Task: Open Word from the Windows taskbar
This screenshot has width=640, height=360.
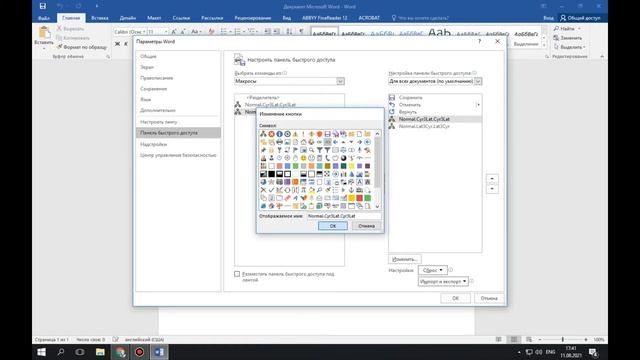Action: [159, 352]
